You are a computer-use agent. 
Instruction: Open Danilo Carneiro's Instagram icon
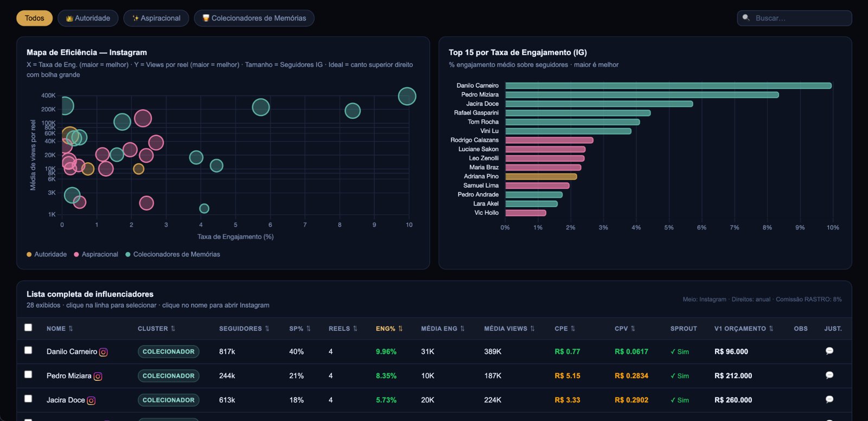(103, 352)
